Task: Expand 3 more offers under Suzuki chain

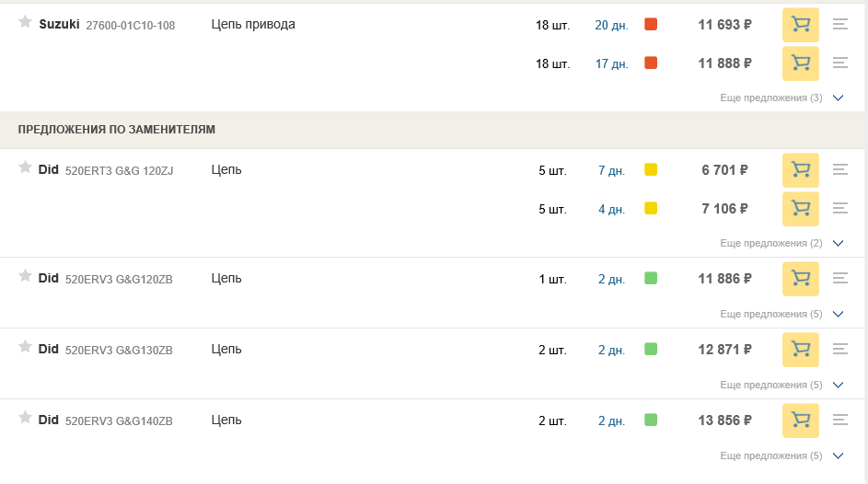Action: (x=781, y=98)
